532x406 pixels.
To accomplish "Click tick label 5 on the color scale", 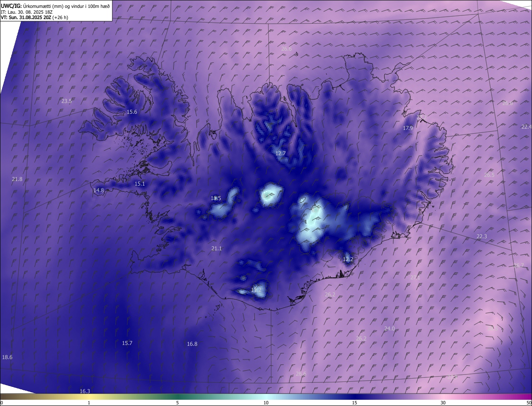I will point(177,403).
